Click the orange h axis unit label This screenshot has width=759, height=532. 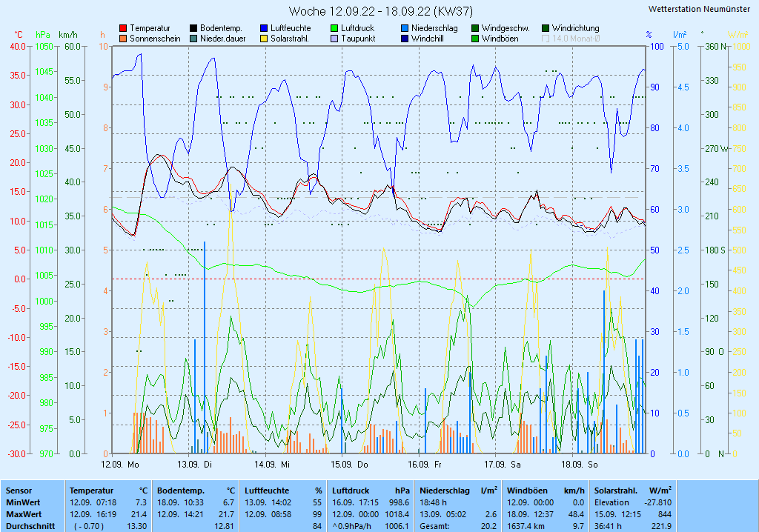pyautogui.click(x=102, y=35)
